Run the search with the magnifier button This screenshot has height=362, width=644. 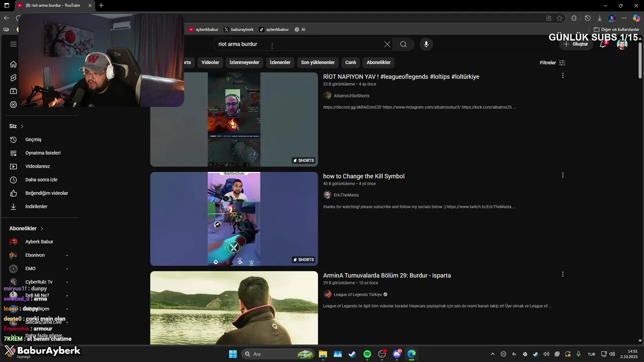[x=404, y=44]
